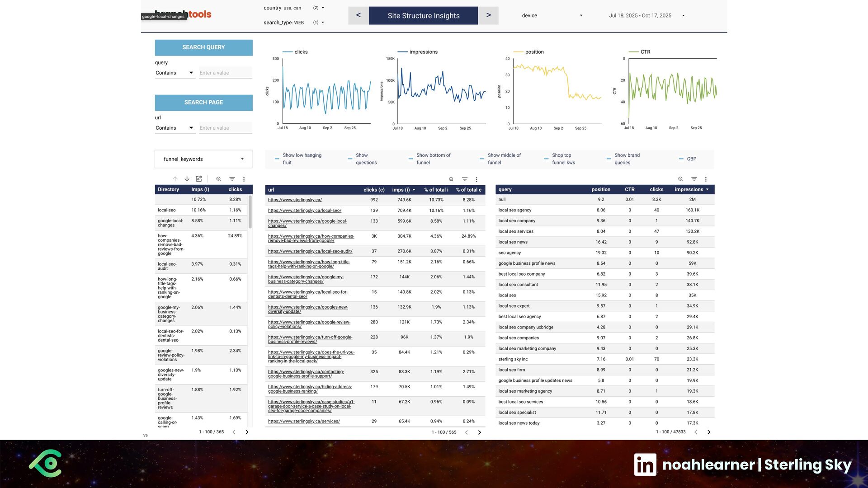Expand the device dropdown
The image size is (868, 488).
pyautogui.click(x=552, y=16)
